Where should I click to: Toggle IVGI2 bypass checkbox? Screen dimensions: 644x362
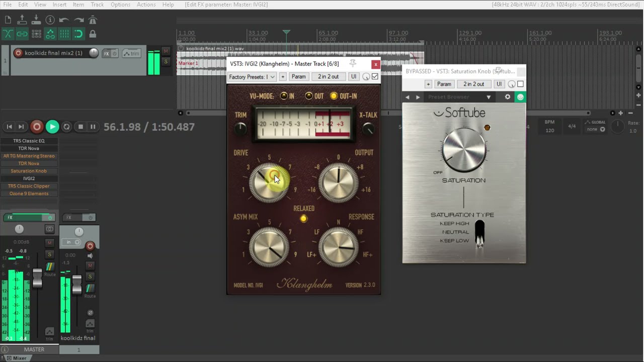(x=375, y=77)
